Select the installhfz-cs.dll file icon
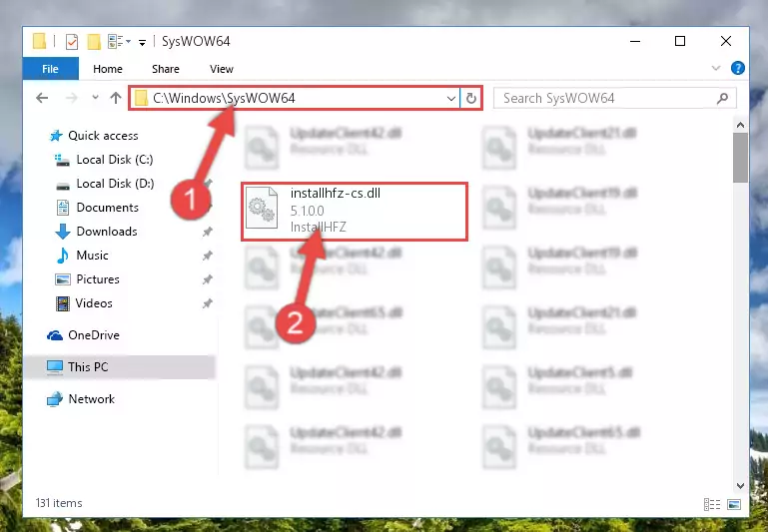The image size is (768, 532). click(262, 208)
